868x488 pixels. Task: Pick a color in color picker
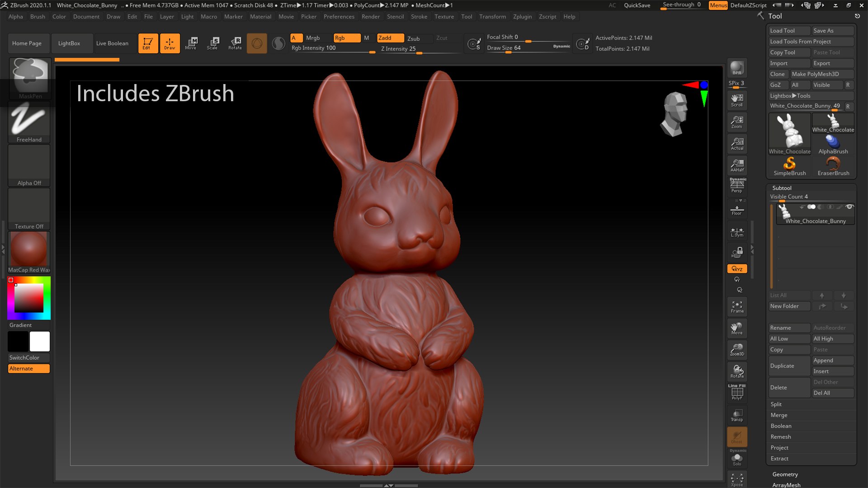(x=29, y=298)
